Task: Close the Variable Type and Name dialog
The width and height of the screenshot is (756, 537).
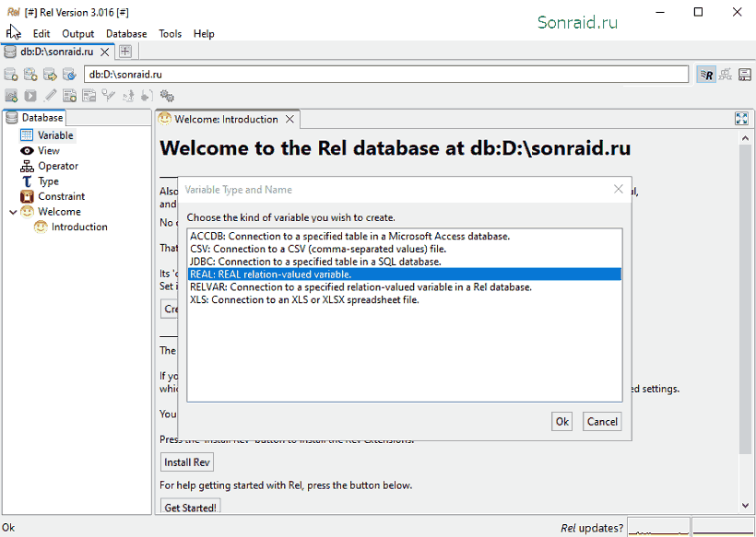Action: click(x=619, y=189)
